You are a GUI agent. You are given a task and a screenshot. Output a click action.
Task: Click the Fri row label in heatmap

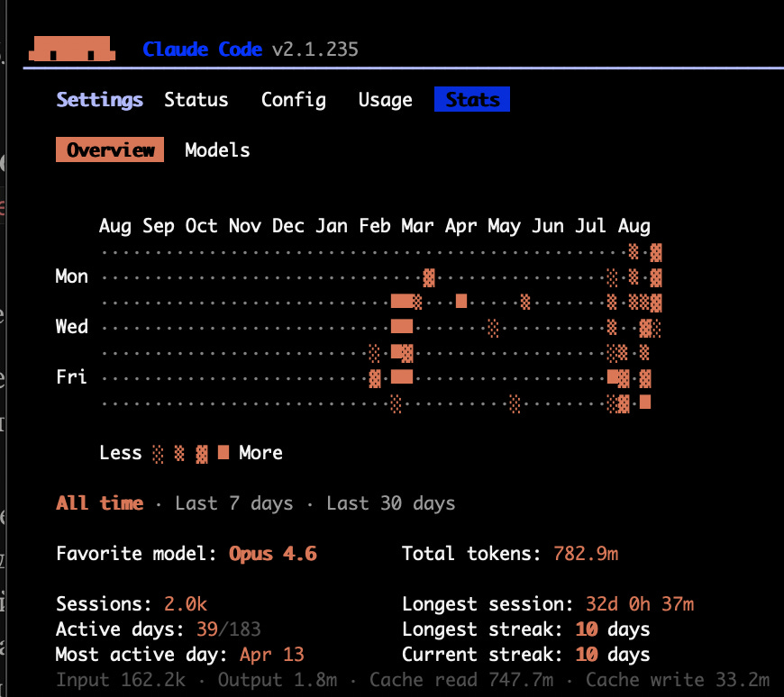(x=71, y=376)
